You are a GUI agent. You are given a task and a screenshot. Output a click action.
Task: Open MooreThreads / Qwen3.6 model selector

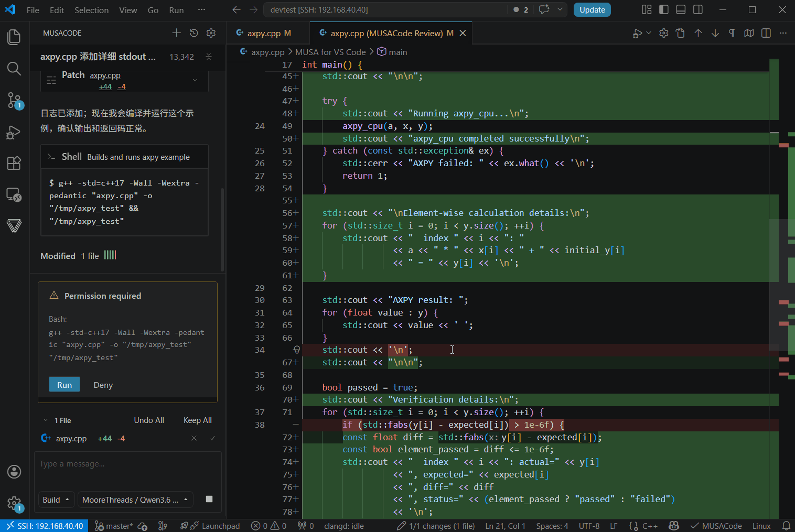click(135, 500)
